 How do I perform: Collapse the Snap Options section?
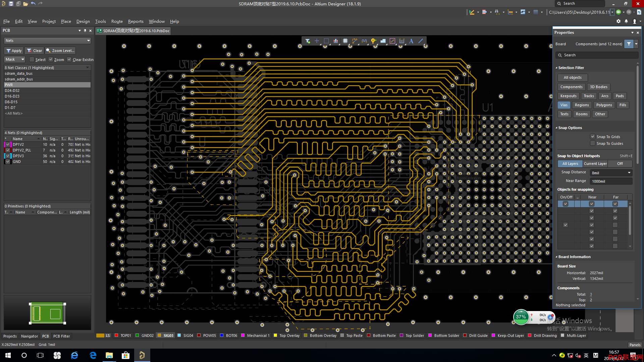click(556, 128)
